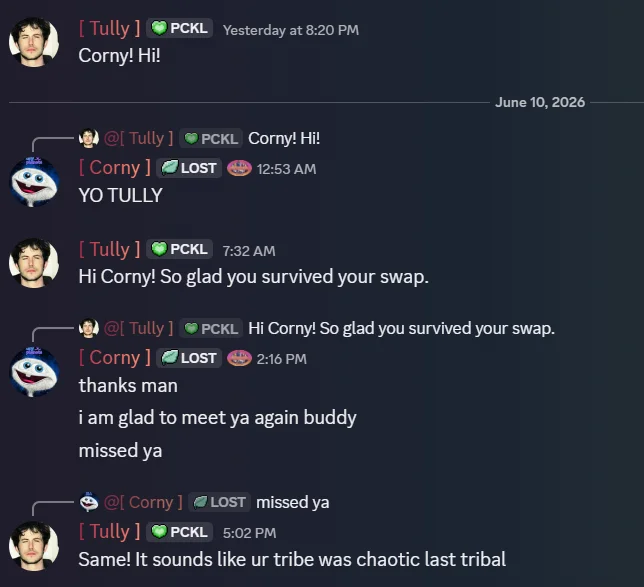Click the donut role icon beside 12:53 AM
644x587 pixels.
(239, 168)
